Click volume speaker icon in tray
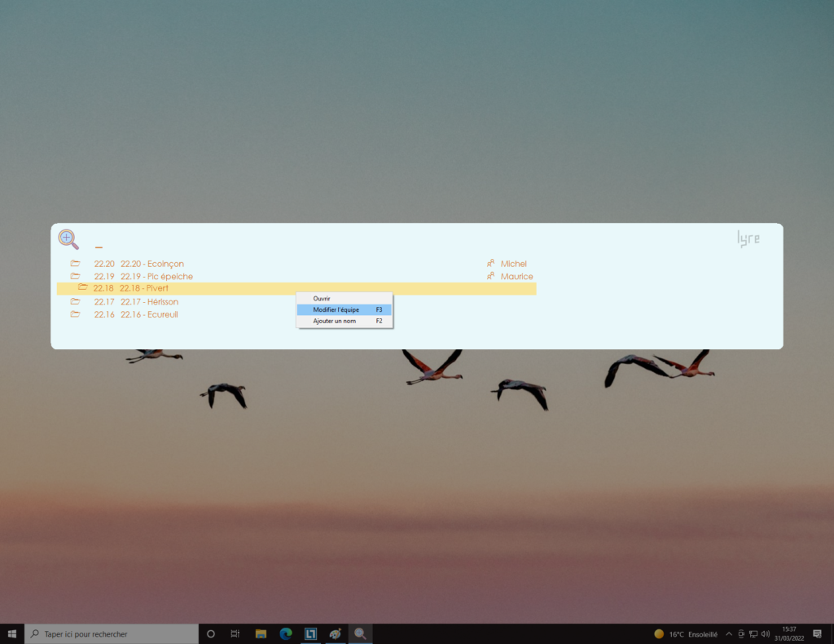Image resolution: width=834 pixels, height=644 pixels. [x=766, y=634]
